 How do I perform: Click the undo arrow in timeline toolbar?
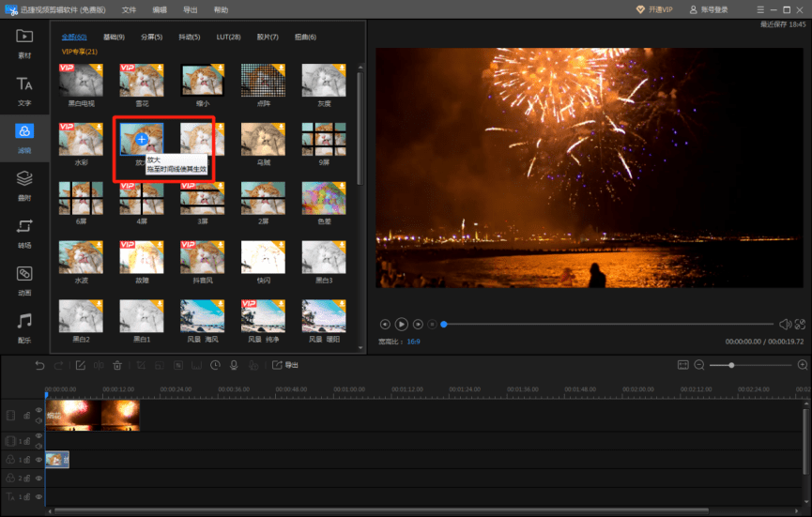(39, 365)
